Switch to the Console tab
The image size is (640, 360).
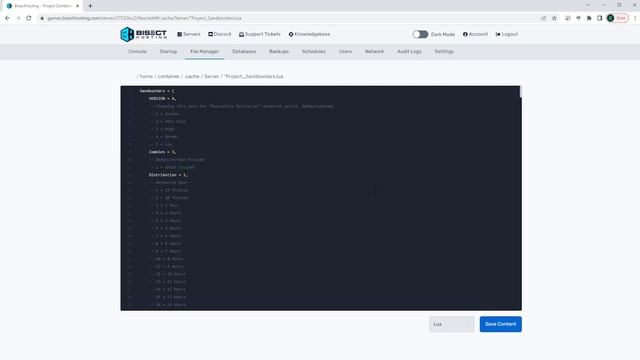pyautogui.click(x=137, y=51)
